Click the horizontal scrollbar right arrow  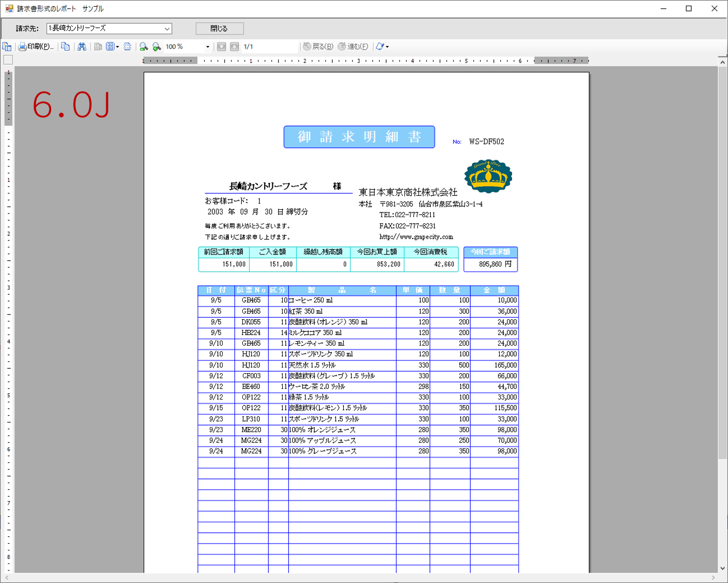click(x=713, y=578)
